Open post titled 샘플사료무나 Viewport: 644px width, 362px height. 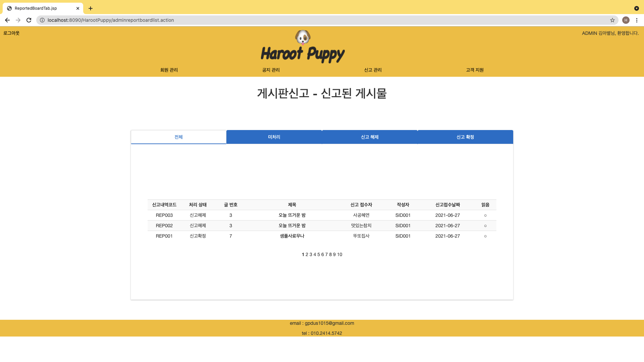click(292, 236)
